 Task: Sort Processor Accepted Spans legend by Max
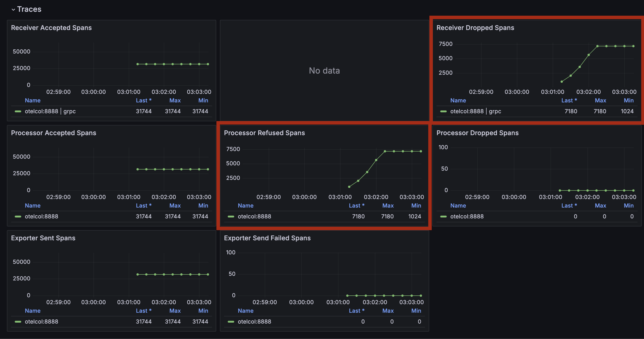pyautogui.click(x=175, y=205)
